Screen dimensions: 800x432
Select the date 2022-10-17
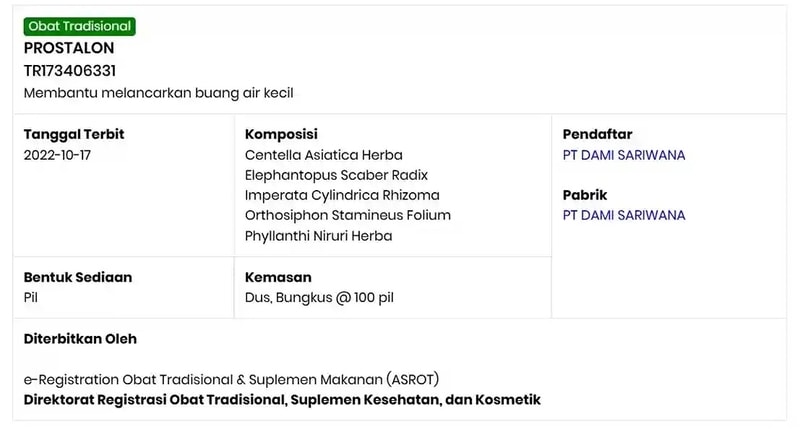coord(57,155)
